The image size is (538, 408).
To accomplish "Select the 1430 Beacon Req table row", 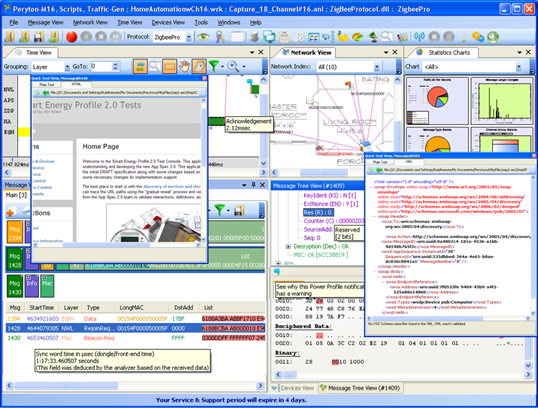I will 136,338.
